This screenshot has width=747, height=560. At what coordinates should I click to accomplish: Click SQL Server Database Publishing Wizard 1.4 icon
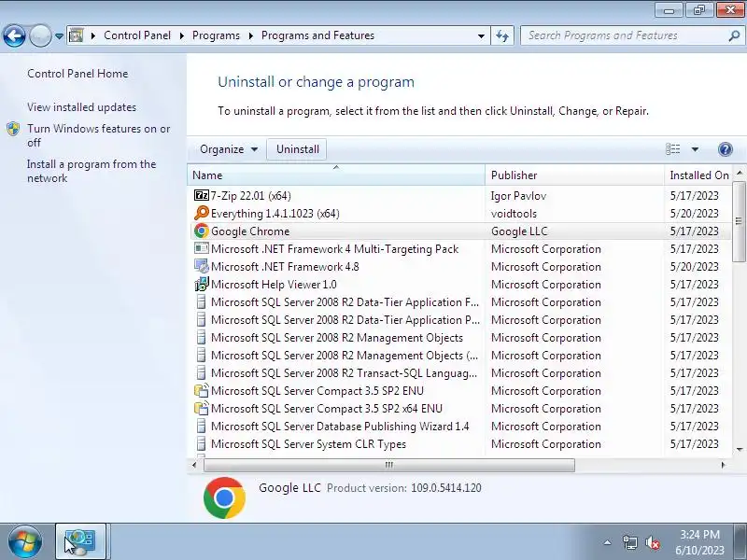point(202,427)
